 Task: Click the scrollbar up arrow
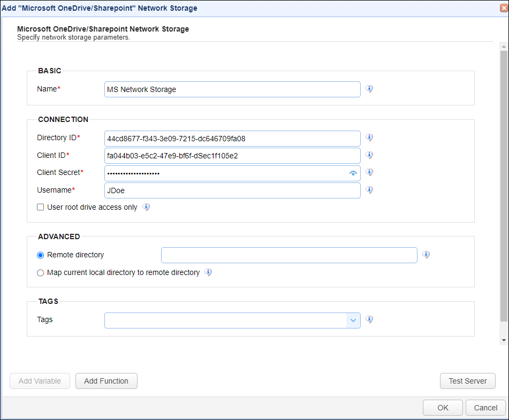[x=504, y=47]
